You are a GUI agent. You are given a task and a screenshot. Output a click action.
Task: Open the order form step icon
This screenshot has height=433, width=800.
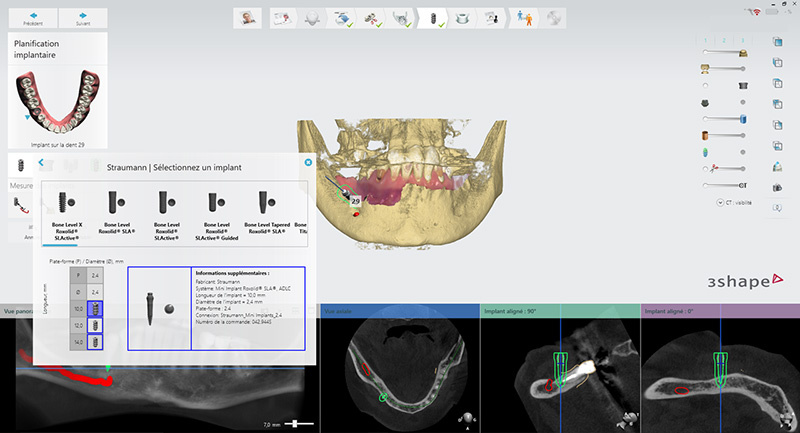tap(283, 18)
